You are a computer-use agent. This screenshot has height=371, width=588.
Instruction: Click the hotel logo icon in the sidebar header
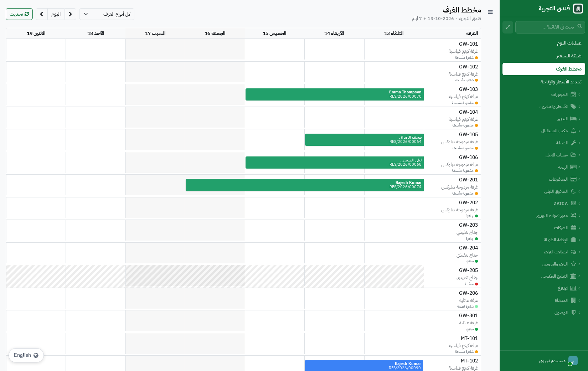pyautogui.click(x=578, y=9)
